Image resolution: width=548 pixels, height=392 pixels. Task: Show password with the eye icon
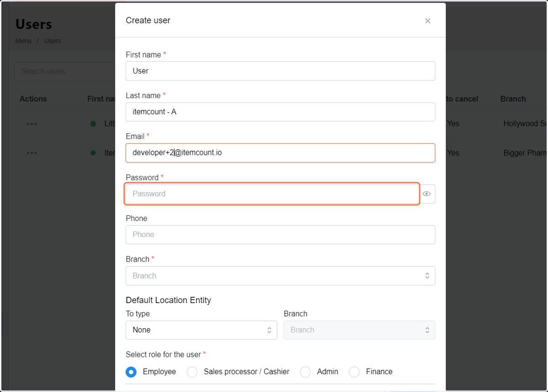point(427,194)
